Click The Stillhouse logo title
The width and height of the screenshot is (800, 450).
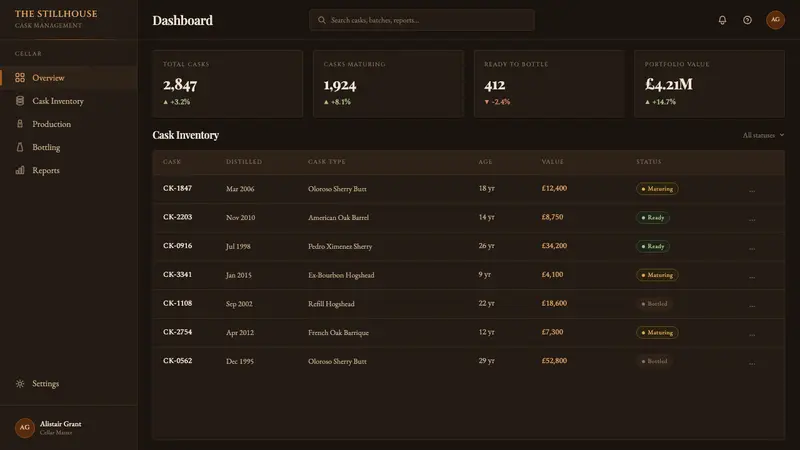tap(56, 14)
